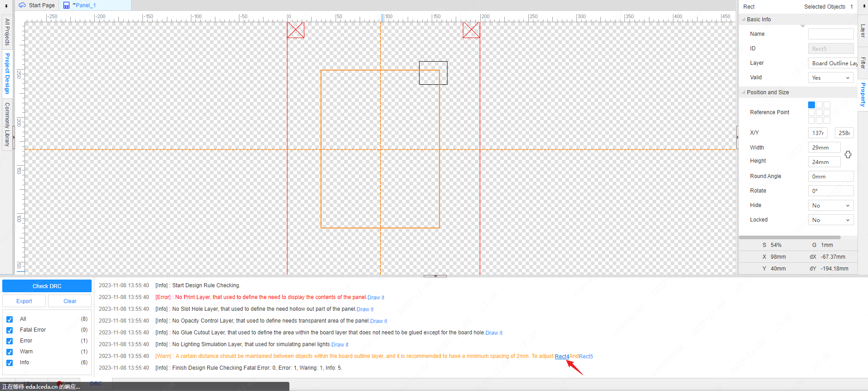This screenshot has height=391, width=868.
Task: Open the All Projects side tab
Action: pyautogui.click(x=7, y=32)
